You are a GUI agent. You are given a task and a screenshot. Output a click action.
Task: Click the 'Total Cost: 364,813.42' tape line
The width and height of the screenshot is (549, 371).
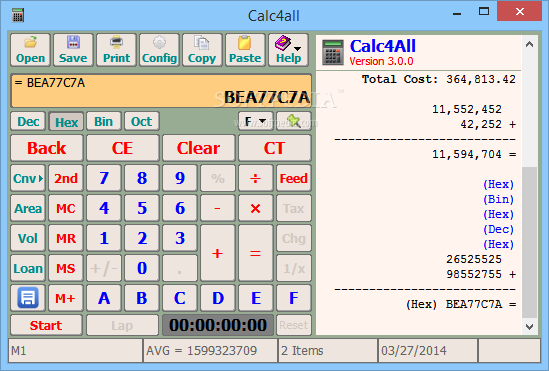pyautogui.click(x=439, y=79)
